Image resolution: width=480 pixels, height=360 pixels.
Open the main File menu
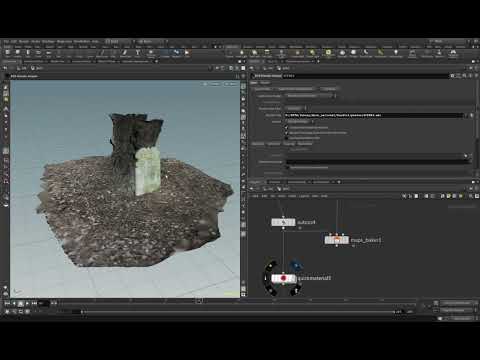pyautogui.click(x=6, y=42)
